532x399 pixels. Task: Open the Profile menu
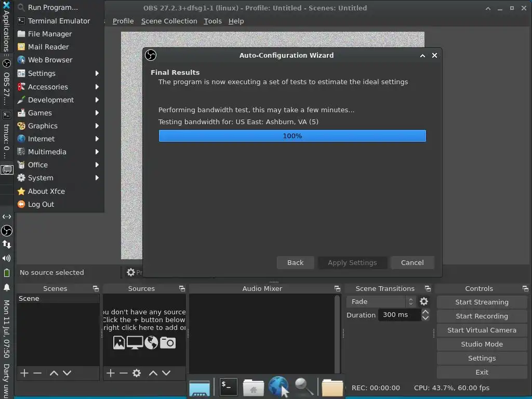point(123,21)
